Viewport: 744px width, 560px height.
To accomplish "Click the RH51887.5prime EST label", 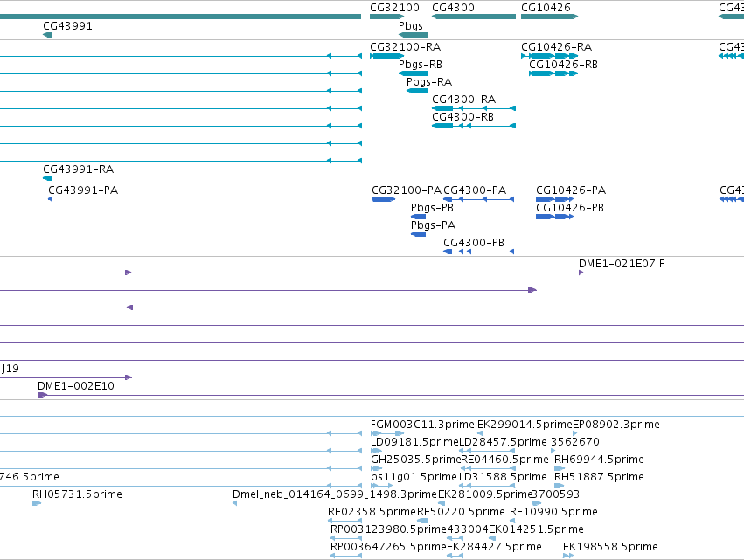I will (599, 477).
